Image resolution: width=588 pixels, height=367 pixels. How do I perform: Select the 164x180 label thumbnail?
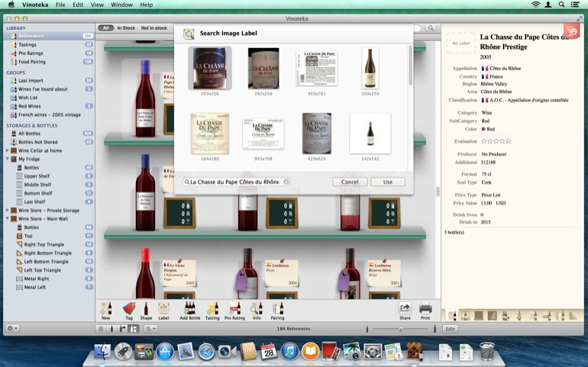(x=210, y=134)
